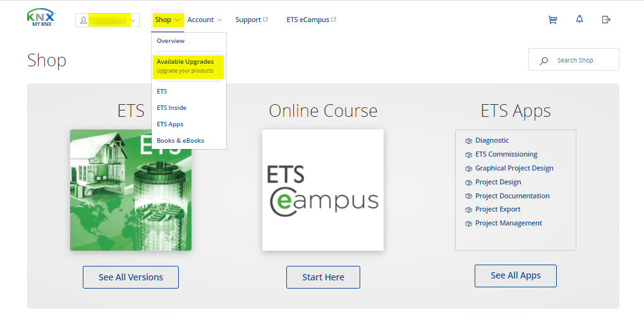The width and height of the screenshot is (644, 329).
Task: Expand the user account dropdown arrow
Action: tap(133, 20)
